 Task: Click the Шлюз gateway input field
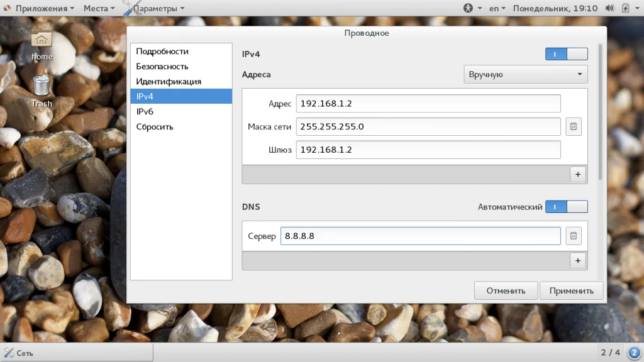click(428, 150)
